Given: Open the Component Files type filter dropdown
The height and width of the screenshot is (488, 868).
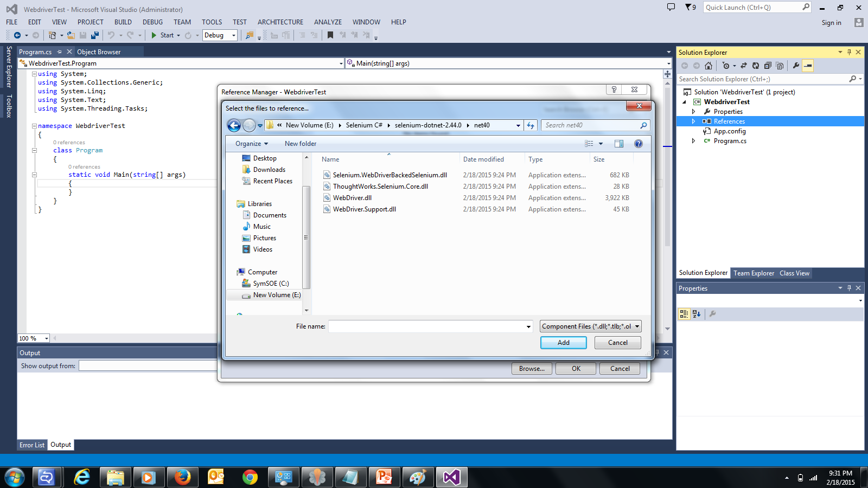Looking at the screenshot, I should click(x=637, y=326).
